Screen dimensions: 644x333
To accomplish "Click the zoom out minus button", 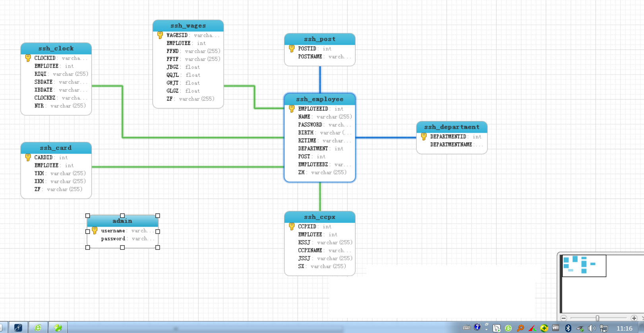I will click(x=563, y=318).
